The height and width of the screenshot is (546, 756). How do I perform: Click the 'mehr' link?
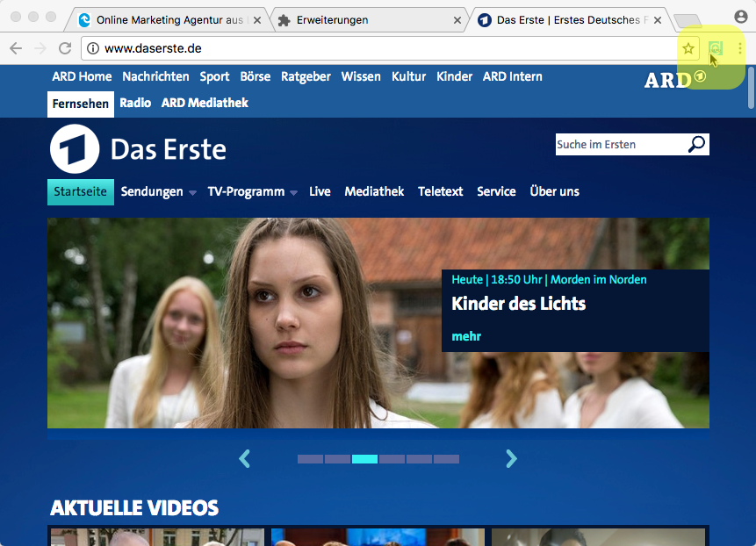[466, 336]
